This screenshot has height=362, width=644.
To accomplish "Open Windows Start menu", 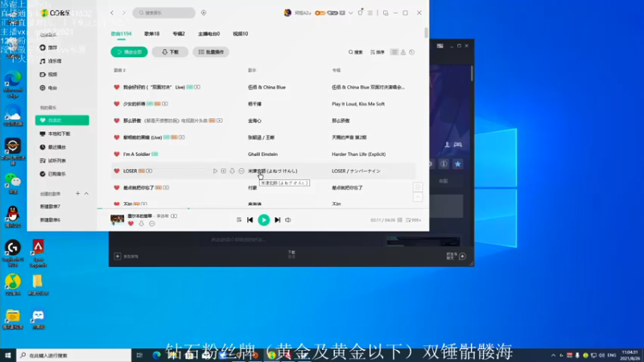I will (8, 355).
